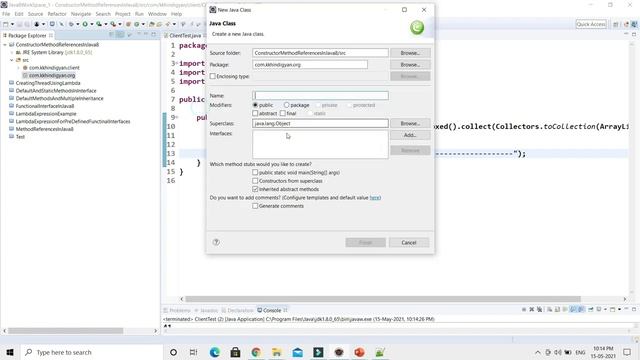Image resolution: width=640 pixels, height=360 pixels.
Task: Click the Remove All Terminated Launches console icon
Action: point(539,309)
